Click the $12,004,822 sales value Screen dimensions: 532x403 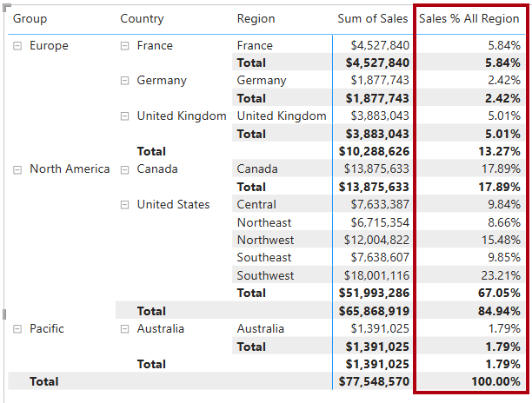(x=376, y=240)
